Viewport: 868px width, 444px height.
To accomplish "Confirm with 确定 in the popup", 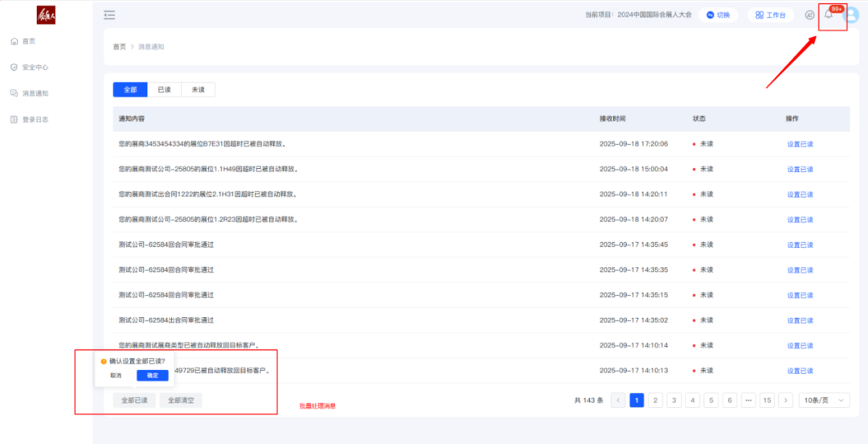I will pos(152,376).
